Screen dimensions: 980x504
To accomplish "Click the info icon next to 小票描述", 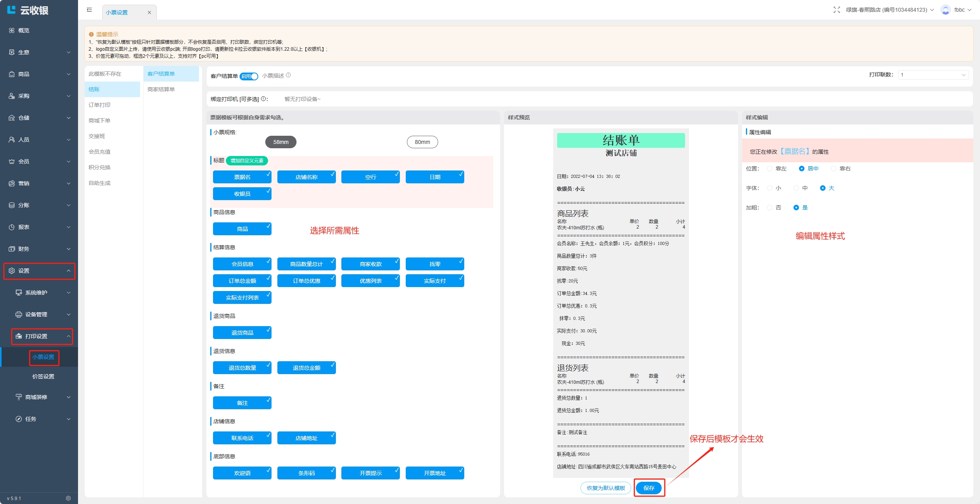I will (288, 75).
